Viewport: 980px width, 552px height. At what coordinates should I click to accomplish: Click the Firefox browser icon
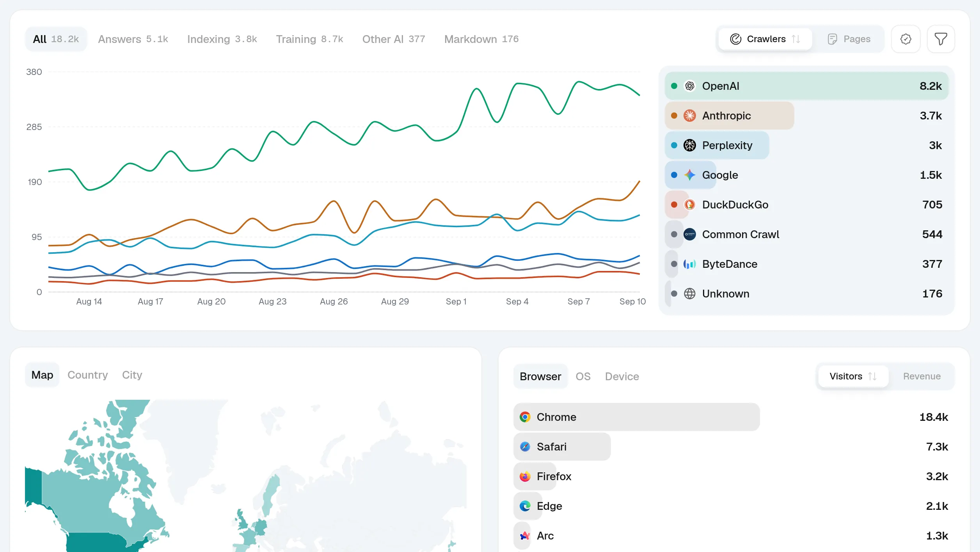click(x=525, y=476)
